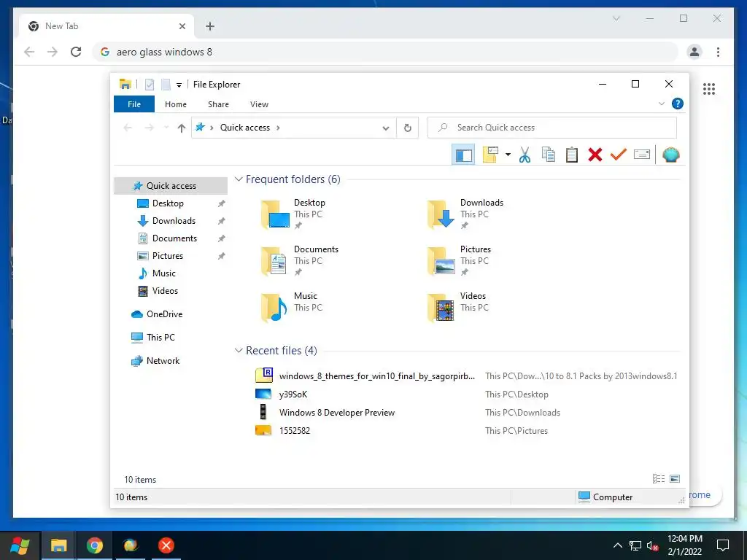Select OneDrive in the navigation pane
Viewport: 747px width, 560px height.
click(x=164, y=314)
